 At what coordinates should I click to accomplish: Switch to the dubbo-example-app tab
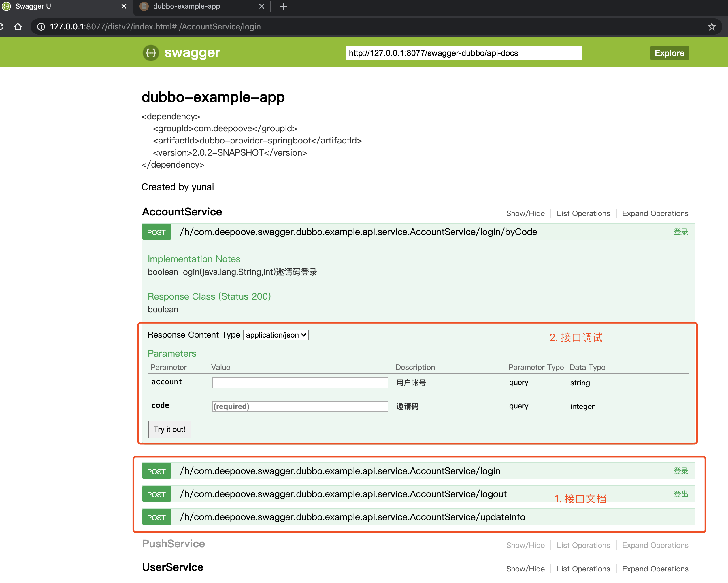tap(186, 6)
